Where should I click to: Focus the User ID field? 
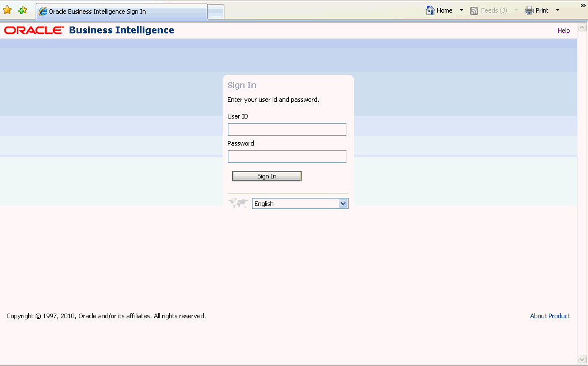click(x=287, y=129)
